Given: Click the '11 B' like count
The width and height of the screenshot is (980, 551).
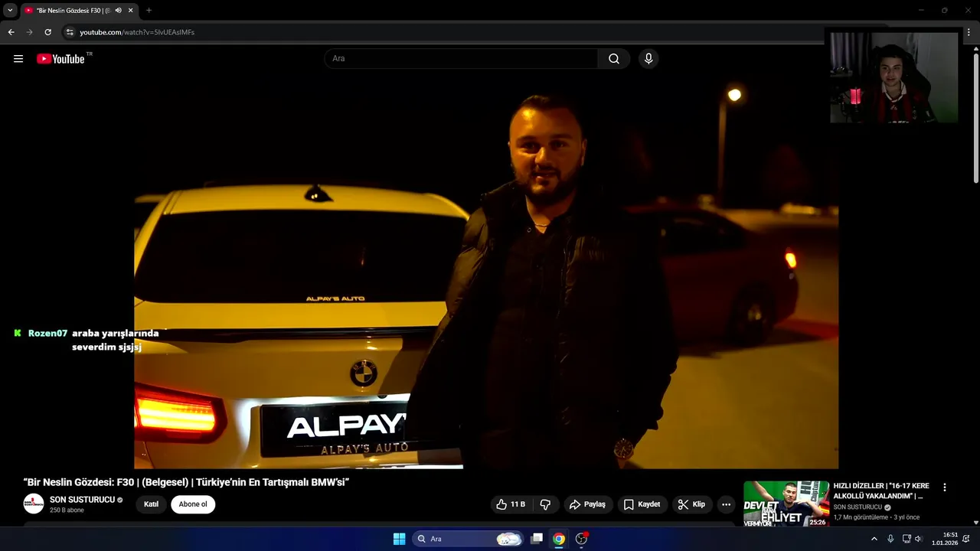Looking at the screenshot, I should (518, 504).
